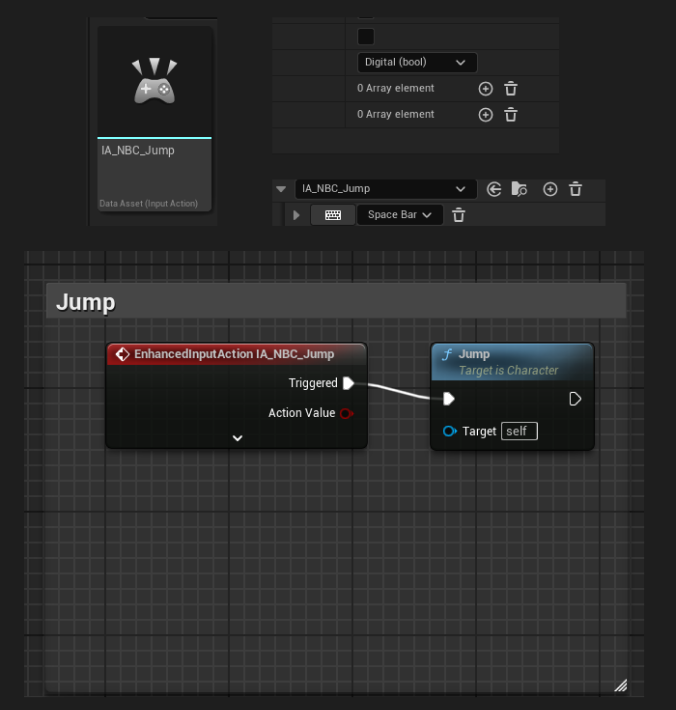Screen dimensions: 676x710
Task: Open the IA_NBC_Jump action dropdown
Action: pyautogui.click(x=386, y=189)
